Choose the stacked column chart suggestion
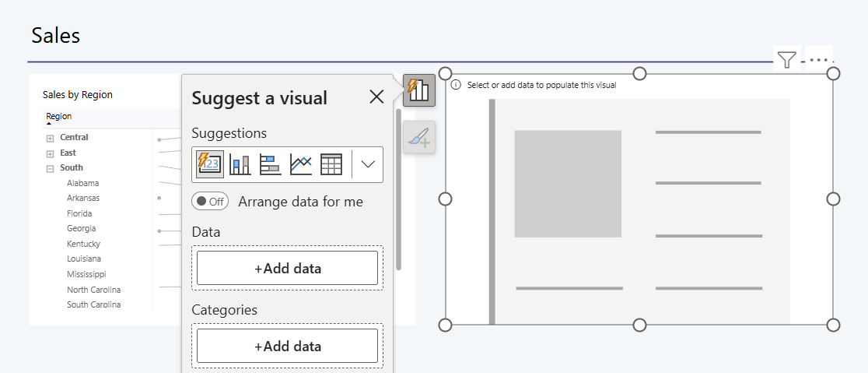Screen dimensions: 868x373 click(240, 164)
